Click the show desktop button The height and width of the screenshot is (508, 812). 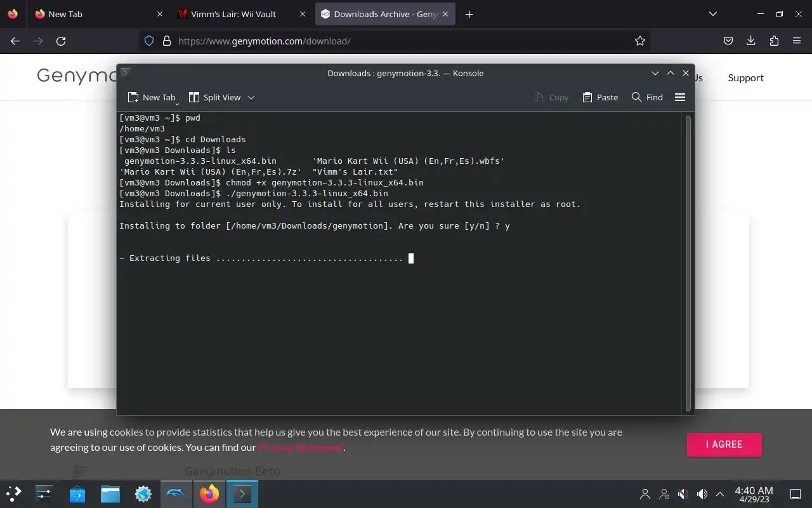[x=795, y=493]
